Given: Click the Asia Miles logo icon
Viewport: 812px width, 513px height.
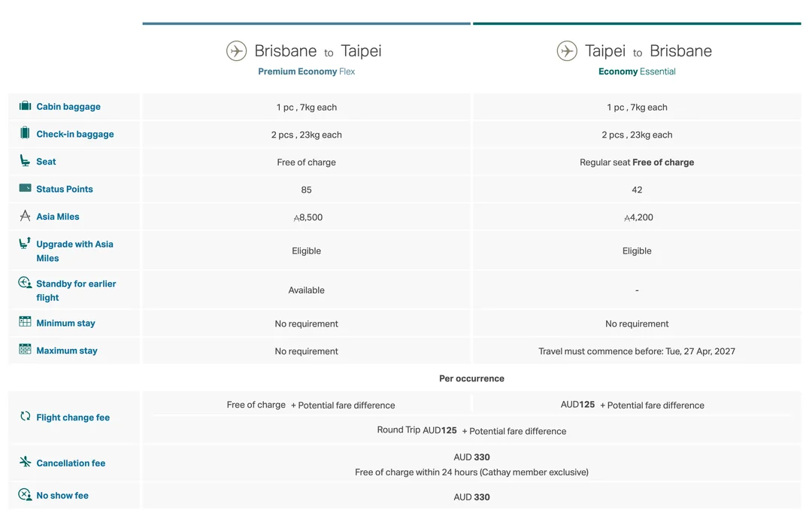Looking at the screenshot, I should (25, 216).
